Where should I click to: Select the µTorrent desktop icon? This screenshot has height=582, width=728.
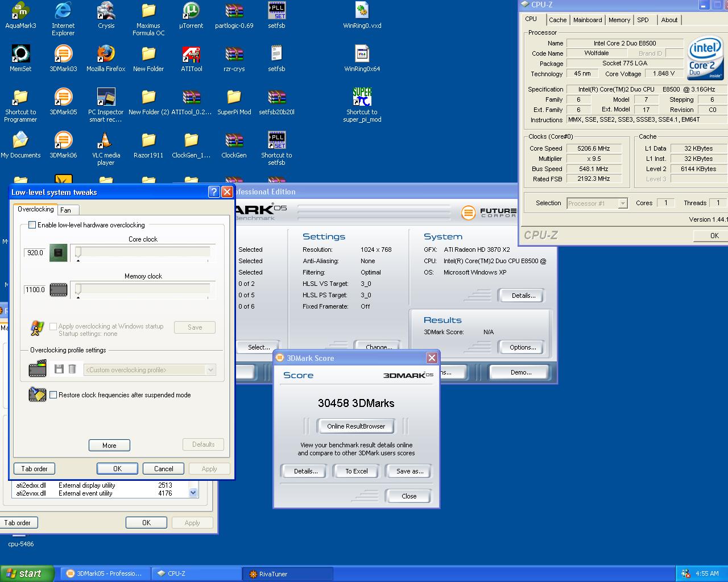[x=191, y=16]
